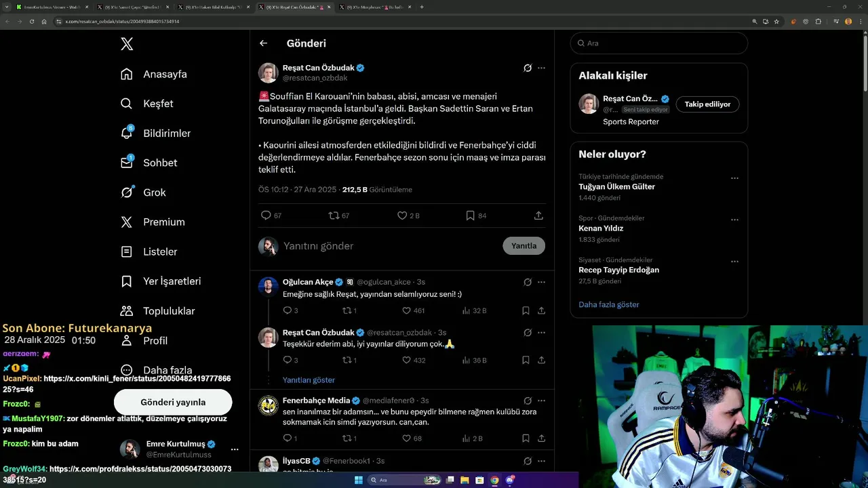Share Oğulcan Akçe's reply
868x488 pixels.
pos(541,310)
